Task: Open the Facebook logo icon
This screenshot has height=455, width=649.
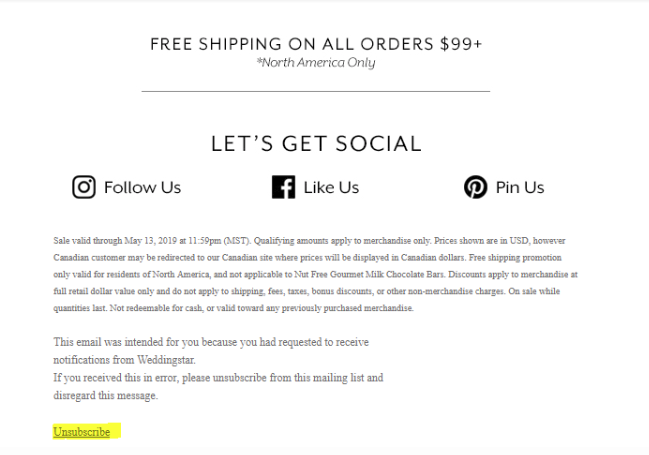Action: tap(284, 187)
